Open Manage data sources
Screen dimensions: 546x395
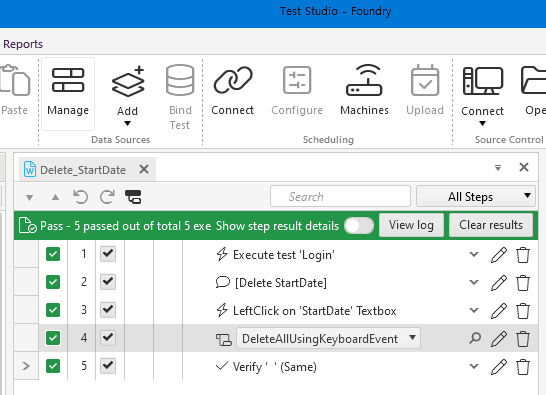pos(68,93)
